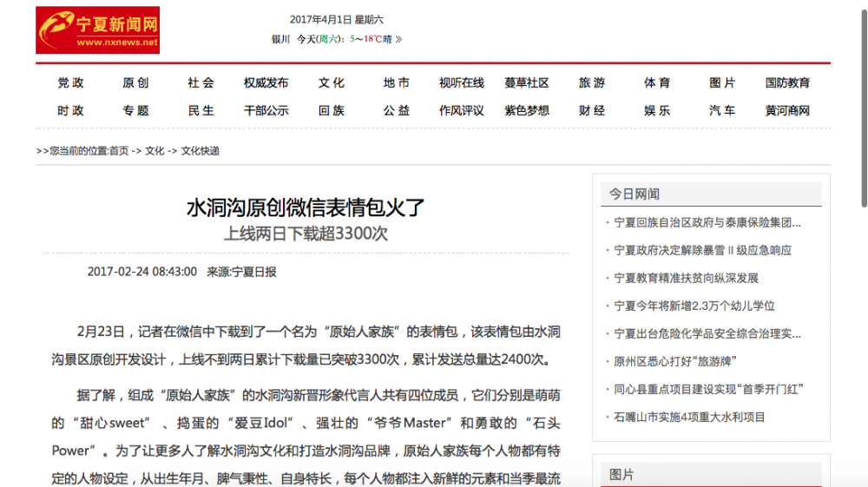868x487 pixels.
Task: Open the 党政 section
Action: 71,83
